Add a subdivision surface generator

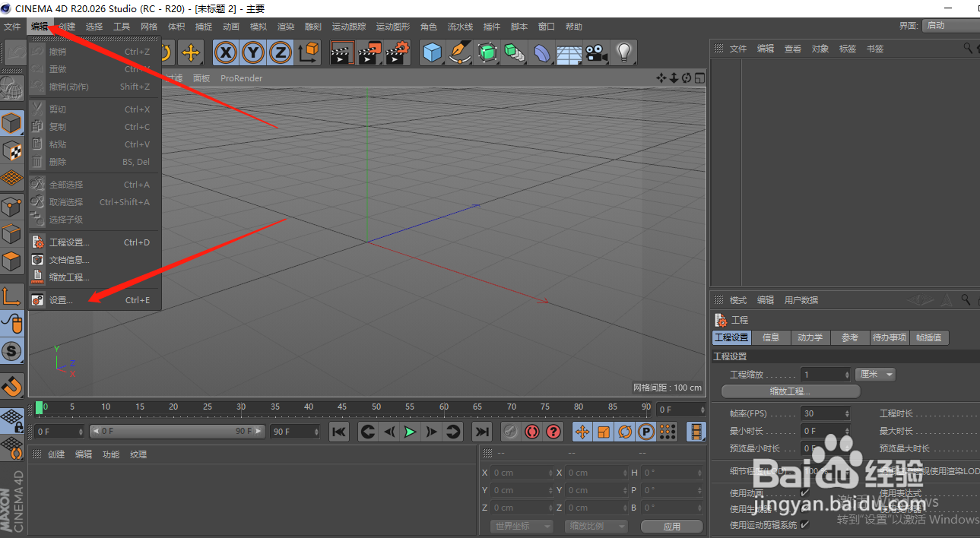coord(487,52)
